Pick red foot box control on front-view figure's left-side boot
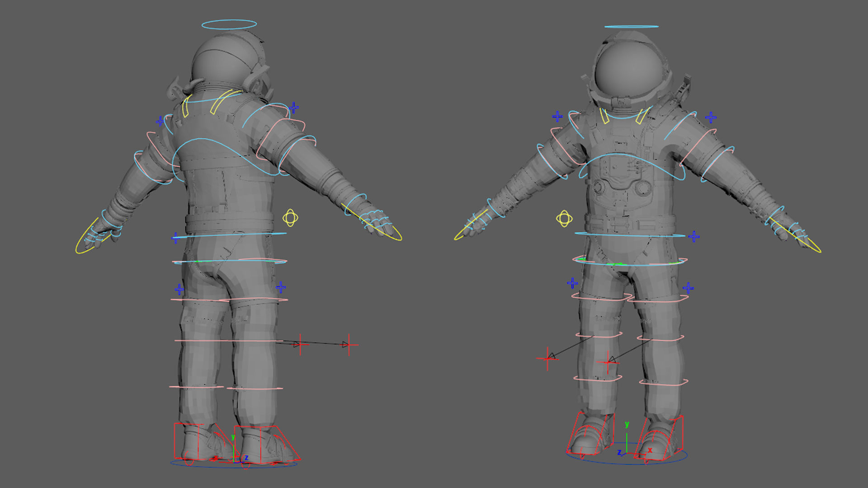 (x=590, y=434)
